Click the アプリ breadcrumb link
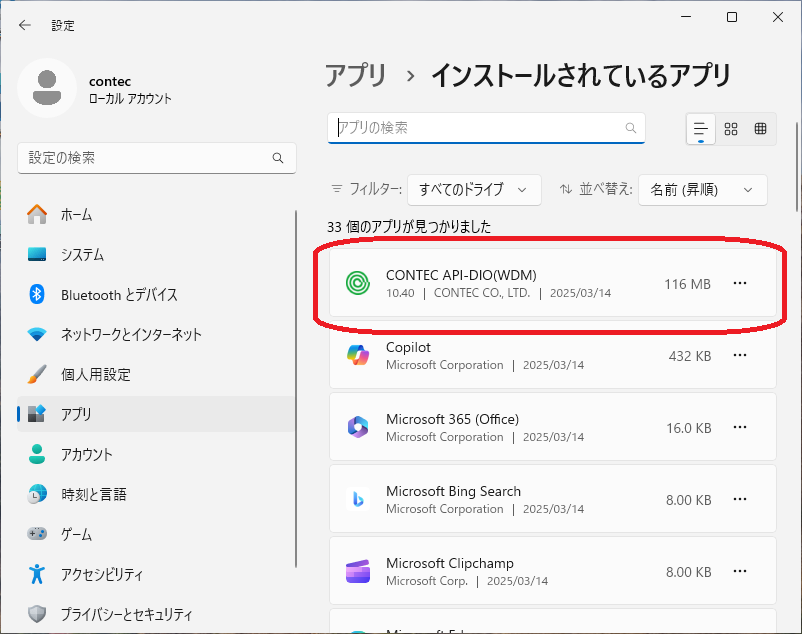This screenshot has height=634, width=802. point(356,76)
